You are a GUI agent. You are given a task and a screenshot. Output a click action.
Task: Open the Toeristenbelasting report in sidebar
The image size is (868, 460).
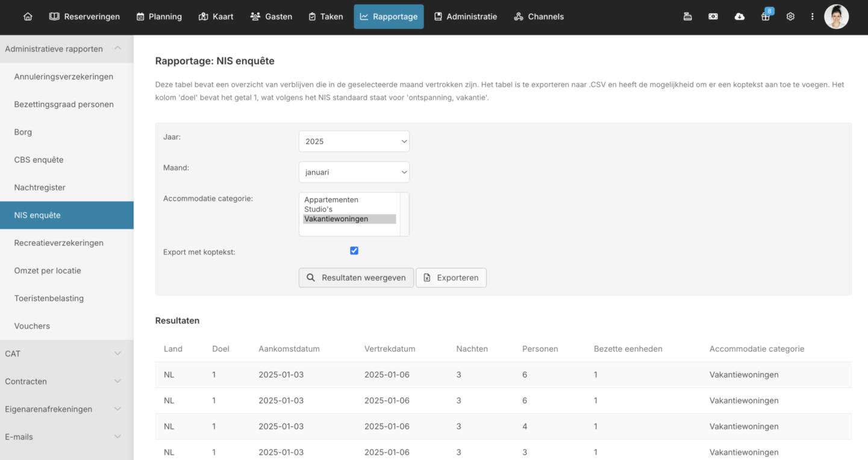point(49,298)
